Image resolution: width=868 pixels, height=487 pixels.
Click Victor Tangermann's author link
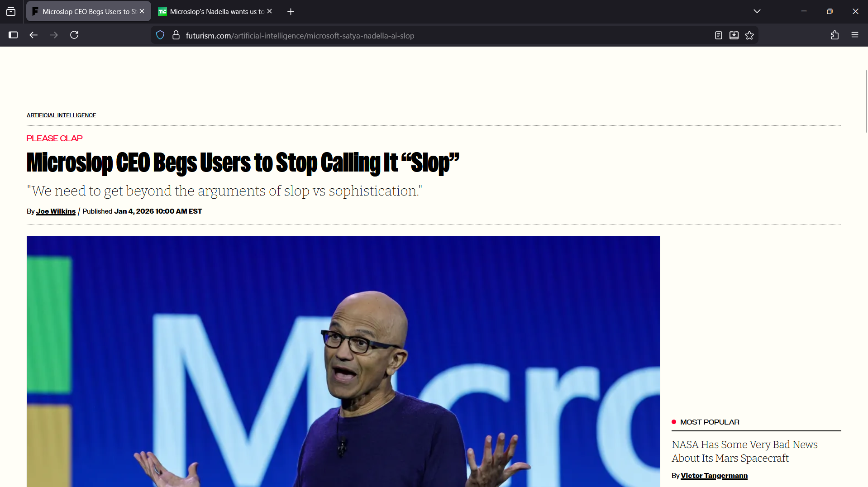click(x=714, y=476)
